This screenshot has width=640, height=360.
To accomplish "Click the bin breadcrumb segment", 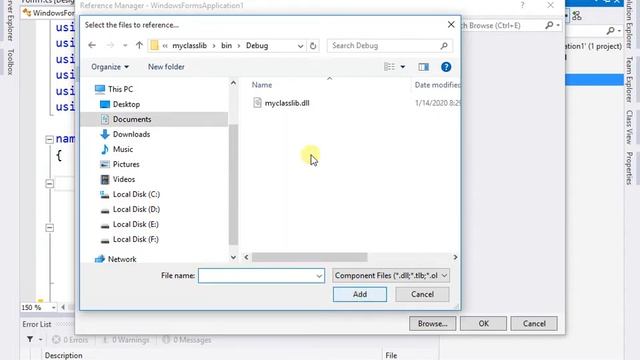I will point(227,46).
